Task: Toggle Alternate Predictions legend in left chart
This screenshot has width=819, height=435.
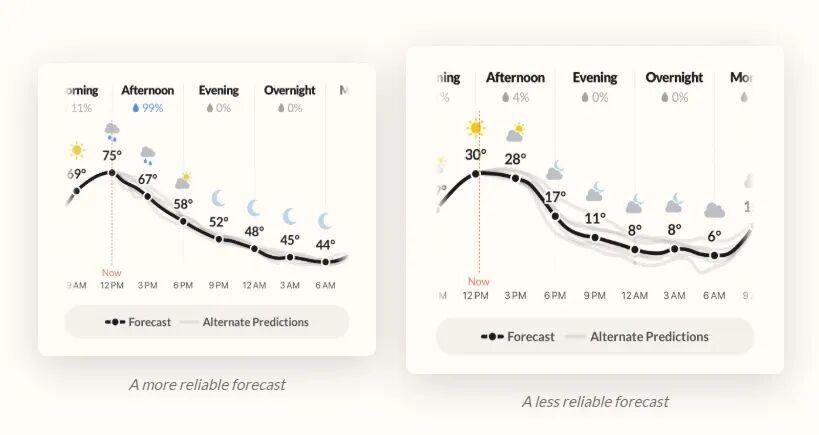Action: click(244, 322)
